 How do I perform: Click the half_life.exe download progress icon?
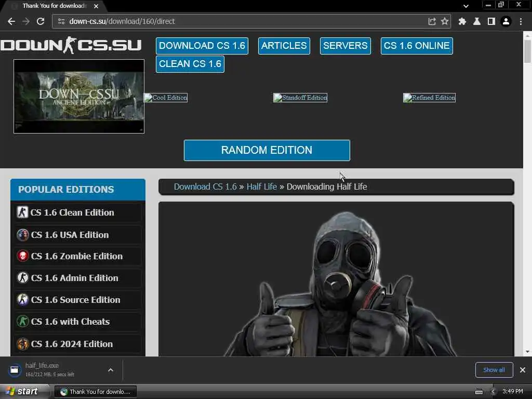pyautogui.click(x=15, y=370)
